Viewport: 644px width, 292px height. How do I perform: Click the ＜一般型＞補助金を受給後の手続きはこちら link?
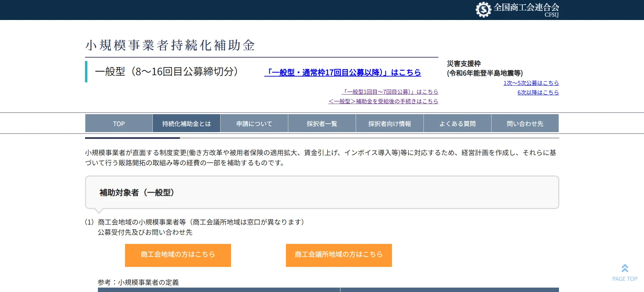(383, 101)
